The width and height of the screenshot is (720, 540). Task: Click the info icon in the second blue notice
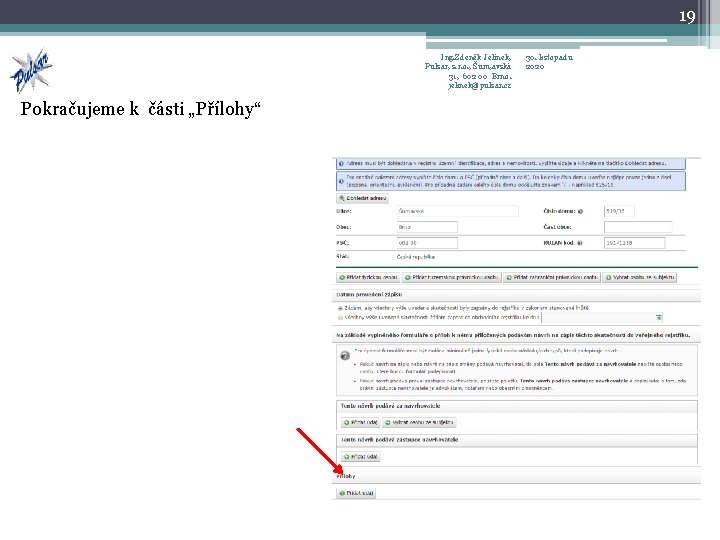[341, 181]
